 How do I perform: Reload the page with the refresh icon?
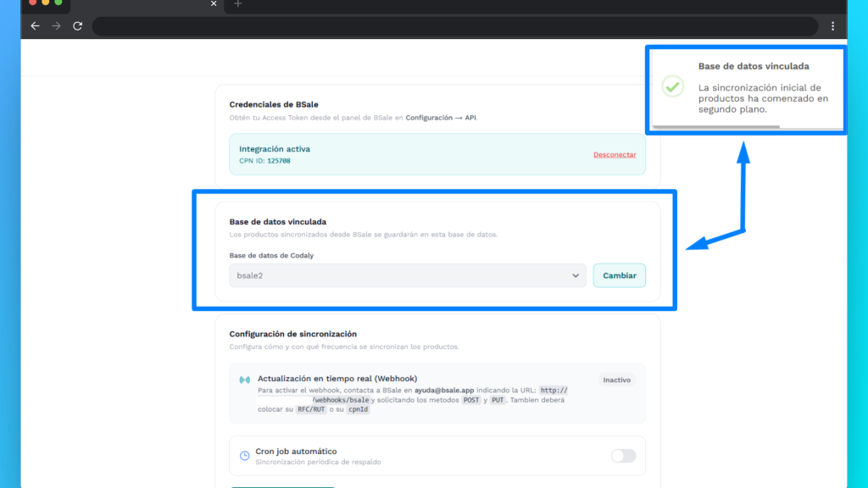(x=77, y=26)
